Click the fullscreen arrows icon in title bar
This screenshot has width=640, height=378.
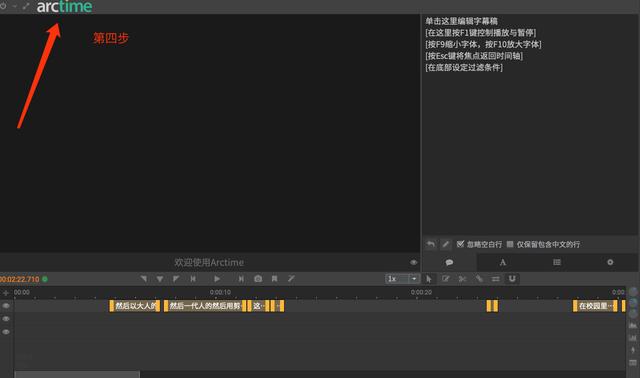coord(26,6)
